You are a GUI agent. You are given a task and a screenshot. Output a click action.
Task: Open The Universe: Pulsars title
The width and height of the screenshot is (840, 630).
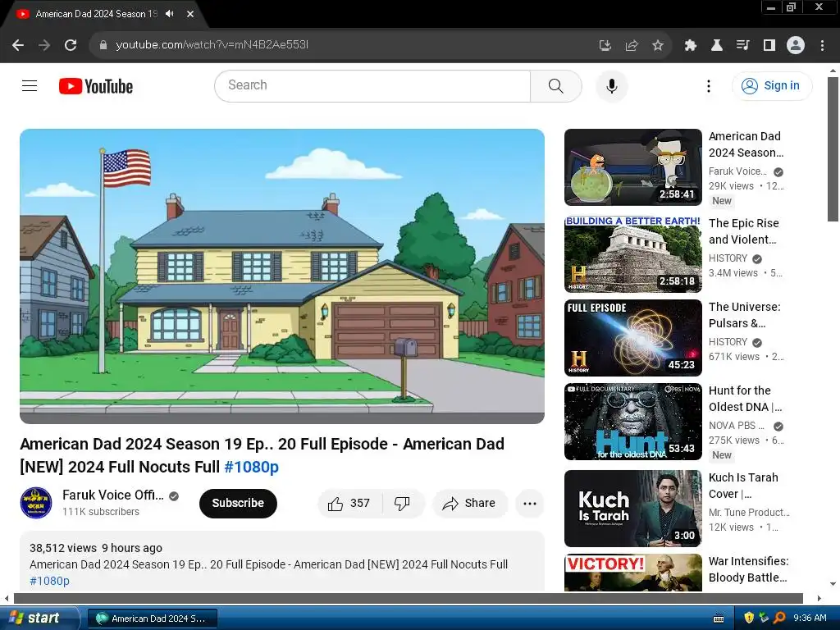pos(745,315)
